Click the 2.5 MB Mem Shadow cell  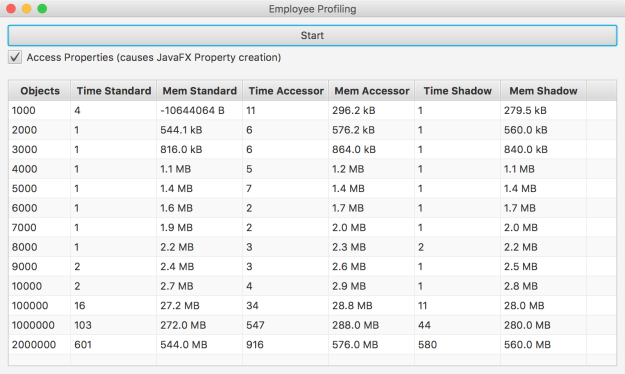click(543, 267)
